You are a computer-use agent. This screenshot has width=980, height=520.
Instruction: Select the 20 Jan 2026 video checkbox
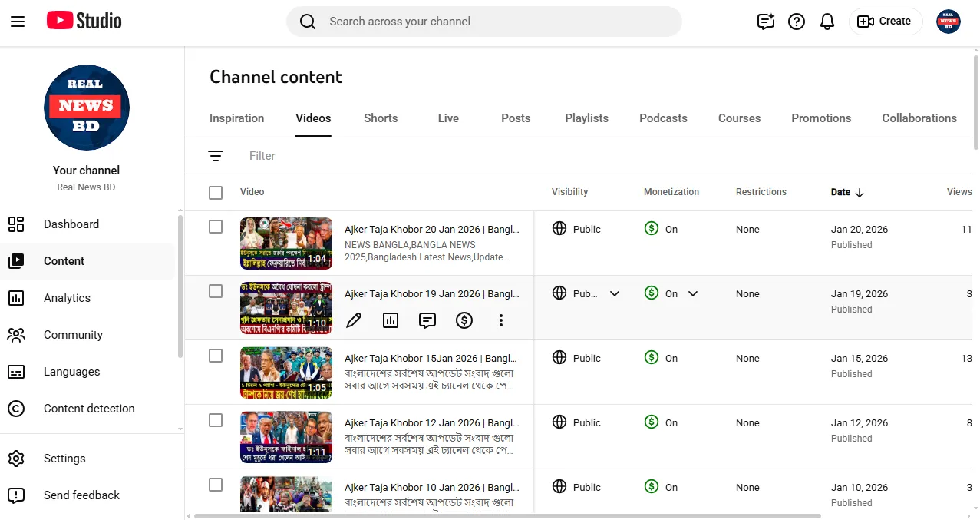216,227
